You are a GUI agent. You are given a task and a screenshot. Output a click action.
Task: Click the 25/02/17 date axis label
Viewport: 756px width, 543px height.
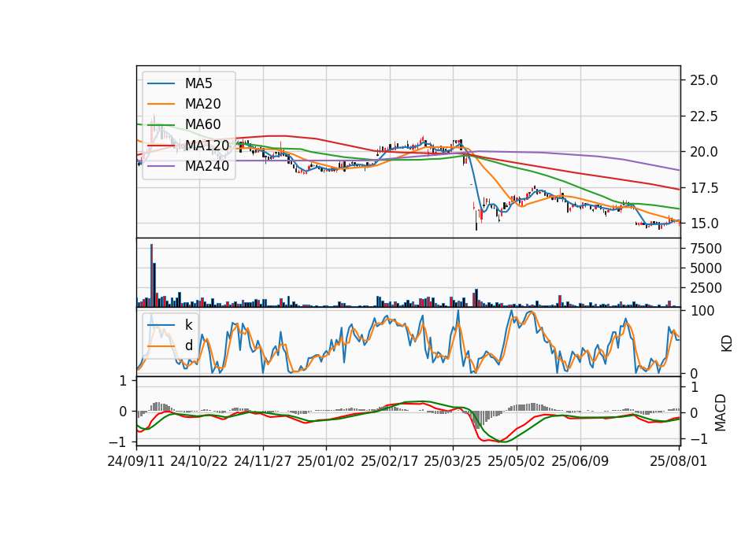(390, 461)
